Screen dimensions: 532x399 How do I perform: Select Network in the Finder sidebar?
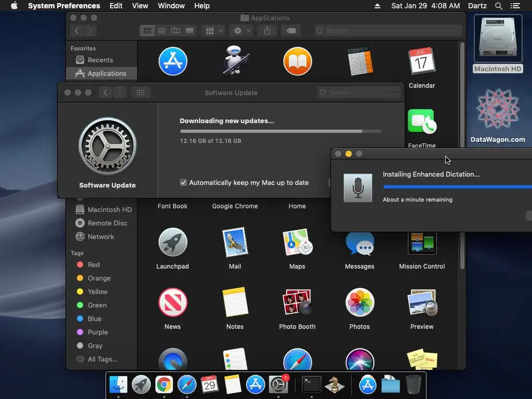[x=95, y=237]
